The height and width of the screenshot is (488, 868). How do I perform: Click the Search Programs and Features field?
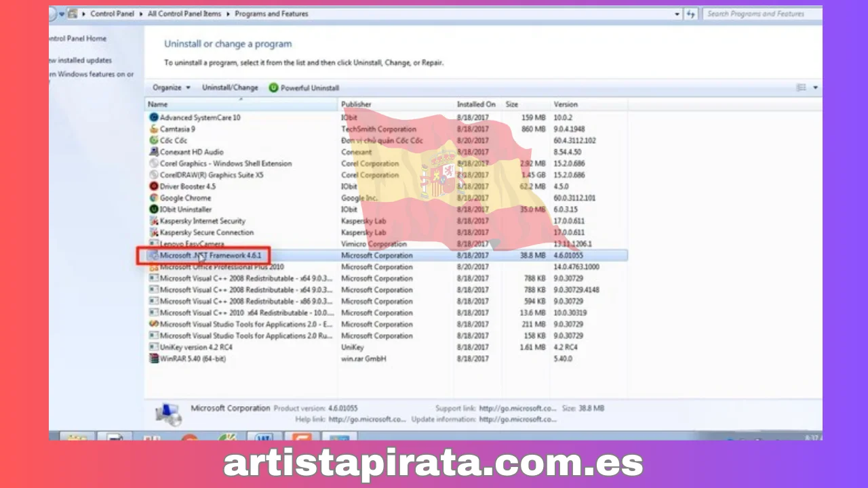[761, 14]
